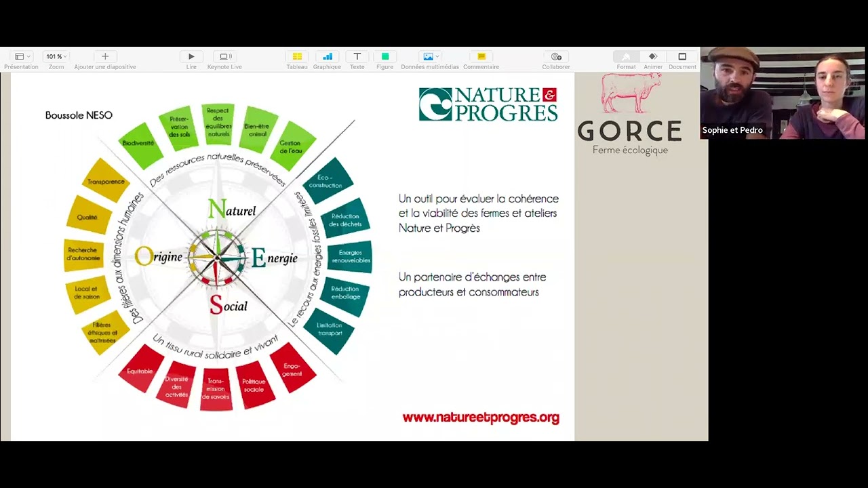Image resolution: width=868 pixels, height=488 pixels.
Task: Switch to the Animer inspector tab
Action: point(653,57)
